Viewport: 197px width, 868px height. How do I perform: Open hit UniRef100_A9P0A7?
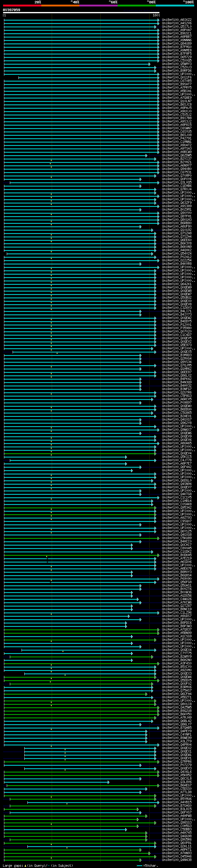tap(177, 30)
